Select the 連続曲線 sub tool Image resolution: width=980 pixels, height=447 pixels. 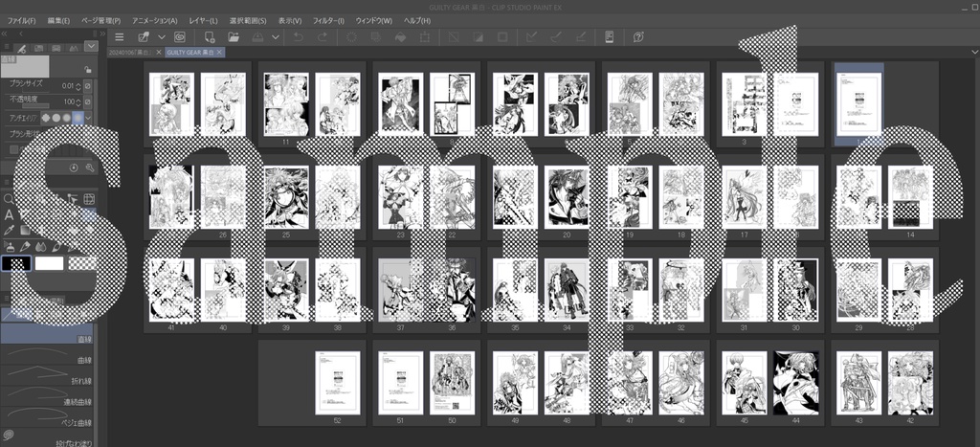point(47,396)
